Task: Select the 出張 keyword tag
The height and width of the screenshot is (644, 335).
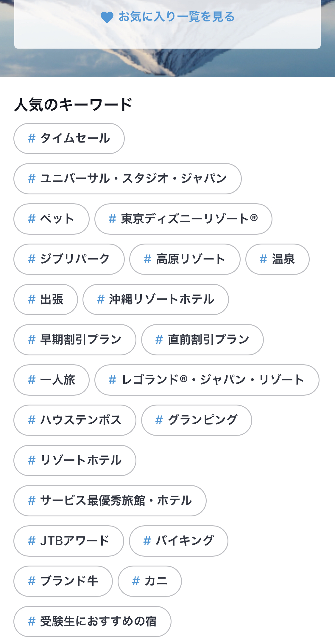Action: (46, 299)
